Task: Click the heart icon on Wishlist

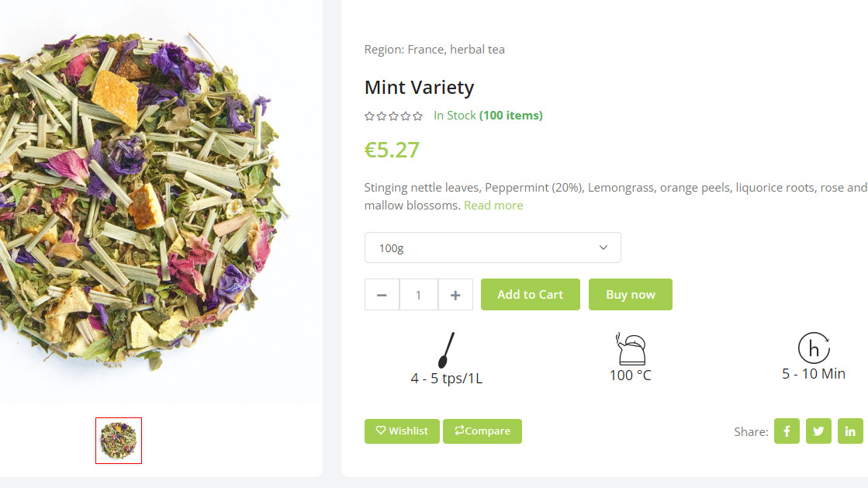Action: point(381,431)
